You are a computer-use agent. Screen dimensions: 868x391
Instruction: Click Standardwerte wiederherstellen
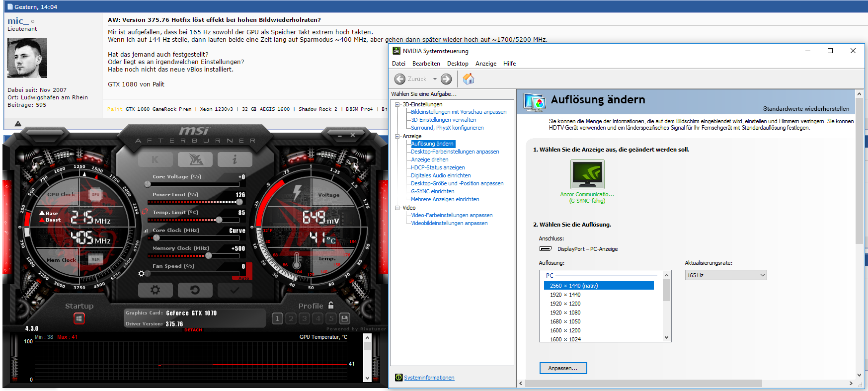tap(806, 109)
